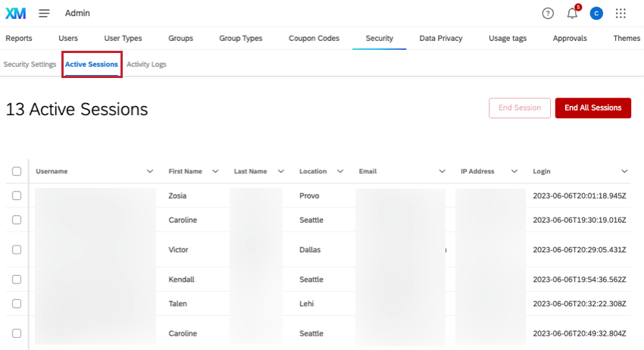Tick the checkbox for Talen's row
This screenshot has height=350, width=644.
tap(17, 303)
